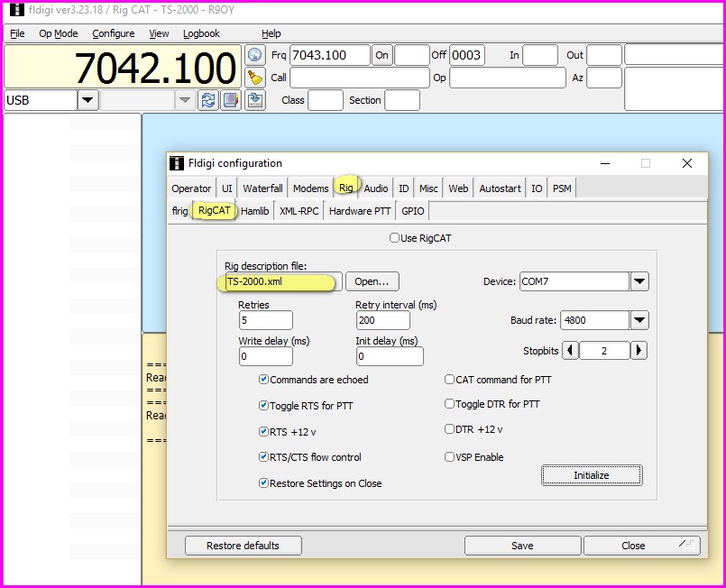The width and height of the screenshot is (726, 588).
Task: Expand the Device COM7 dropdown
Action: (x=639, y=281)
